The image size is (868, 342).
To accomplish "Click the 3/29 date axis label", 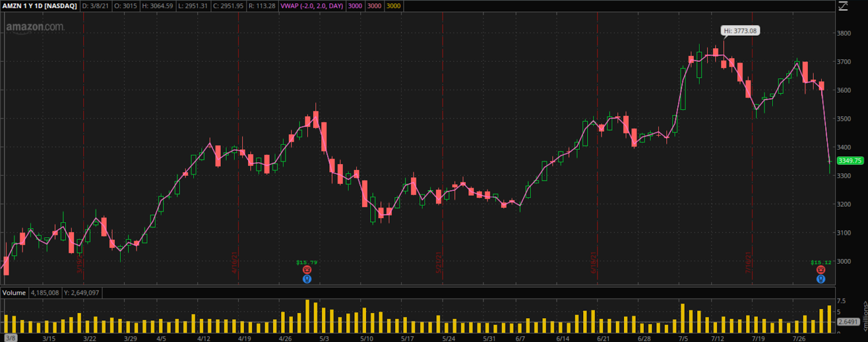I will click(x=130, y=338).
